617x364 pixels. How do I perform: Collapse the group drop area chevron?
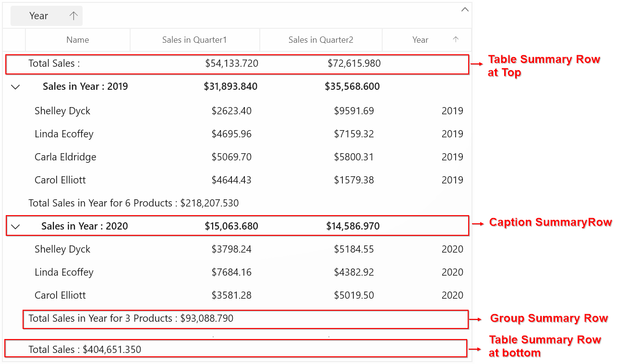[465, 9]
